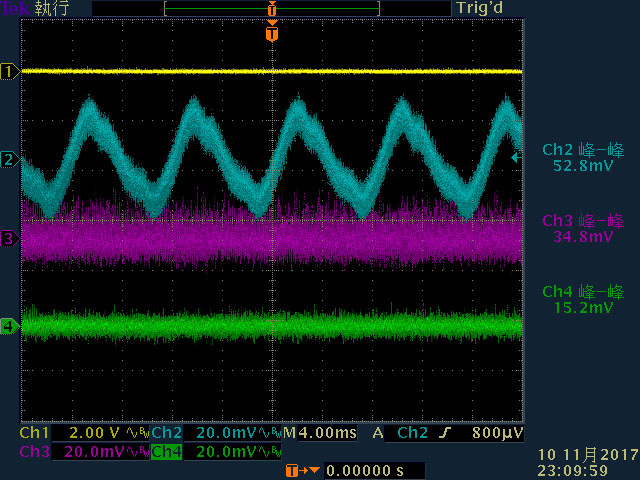This screenshot has height=480, width=640.
Task: Click the highlighted Ch4 channel label
Action: tap(166, 452)
